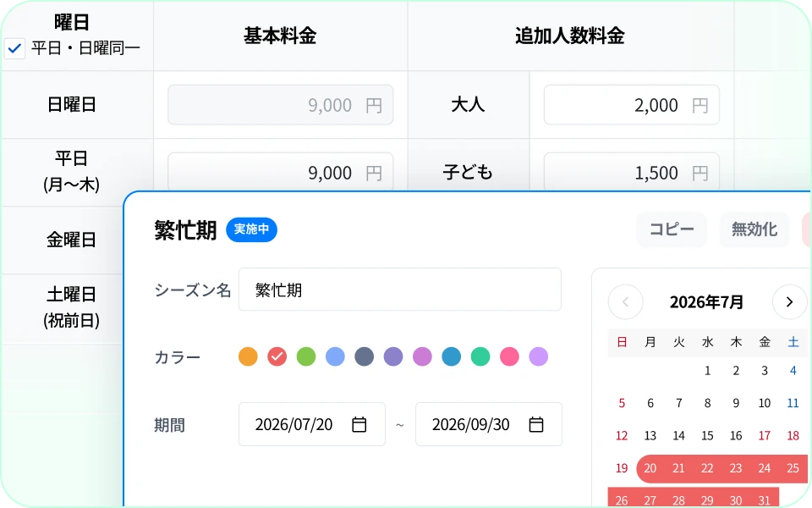The height and width of the screenshot is (508, 812).
Task: Select the muted purple color swatch
Action: point(393,356)
